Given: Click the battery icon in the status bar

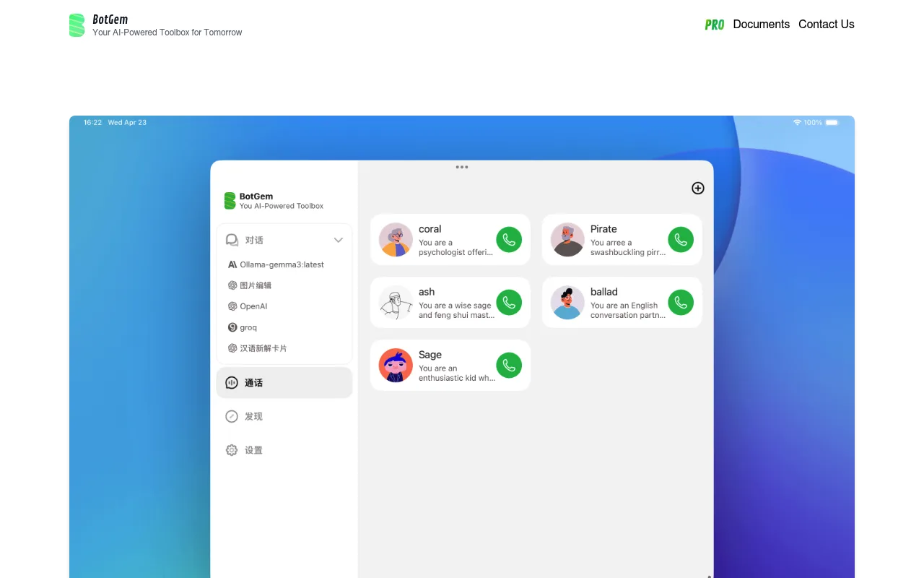Looking at the screenshot, I should [832, 123].
